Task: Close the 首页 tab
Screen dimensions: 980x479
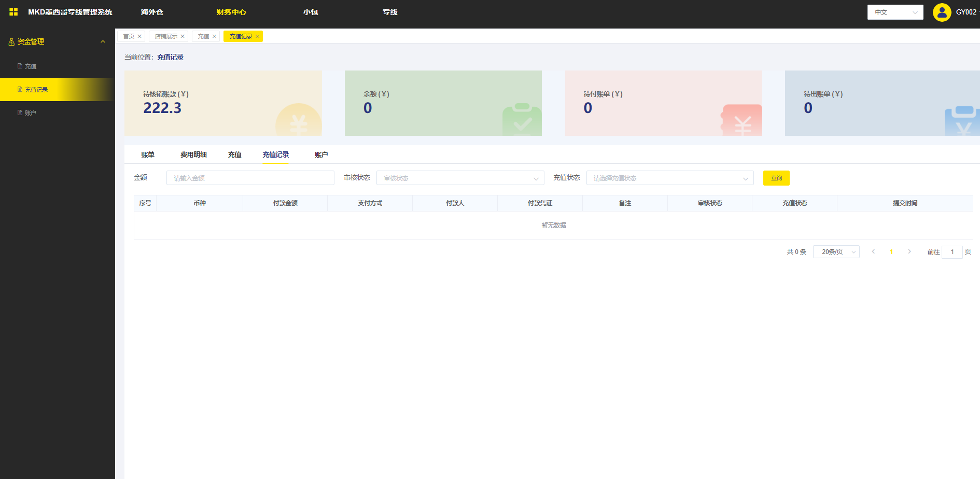Action: [x=139, y=36]
